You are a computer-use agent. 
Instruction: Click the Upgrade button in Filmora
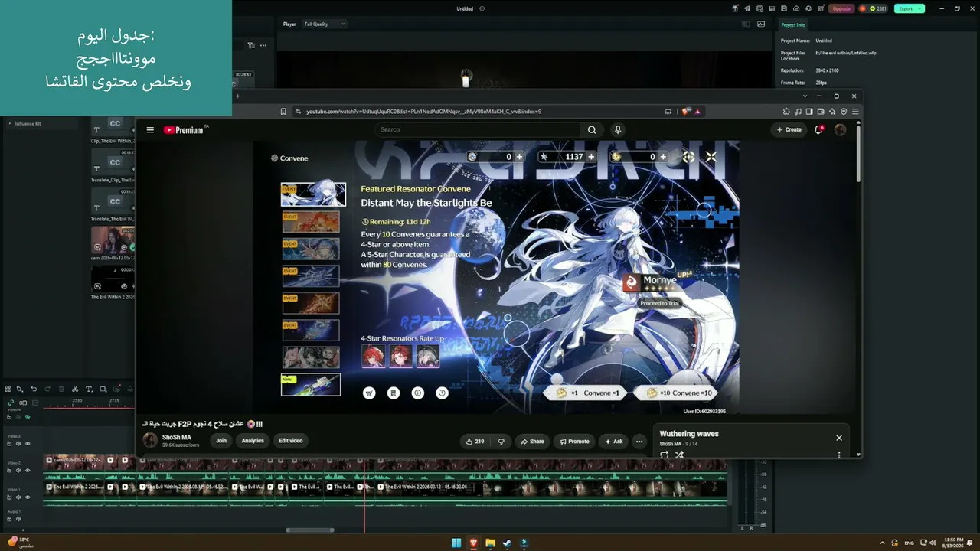coord(841,8)
